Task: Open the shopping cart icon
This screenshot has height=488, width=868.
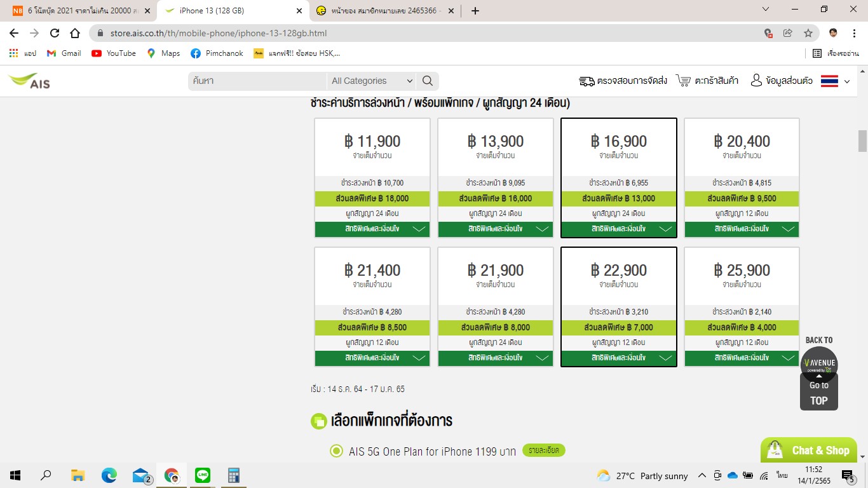Action: tap(684, 81)
